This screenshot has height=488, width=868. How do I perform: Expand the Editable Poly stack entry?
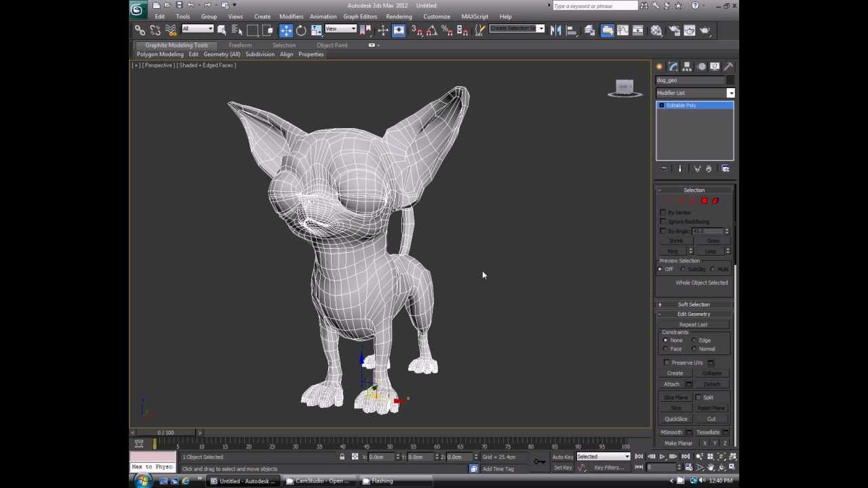tap(661, 105)
